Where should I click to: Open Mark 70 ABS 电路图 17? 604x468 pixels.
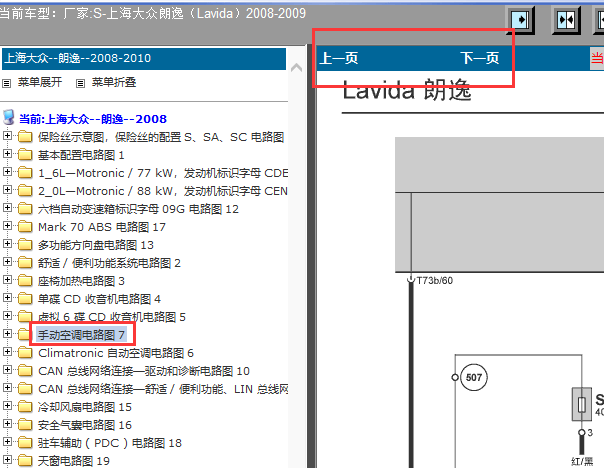pos(102,227)
